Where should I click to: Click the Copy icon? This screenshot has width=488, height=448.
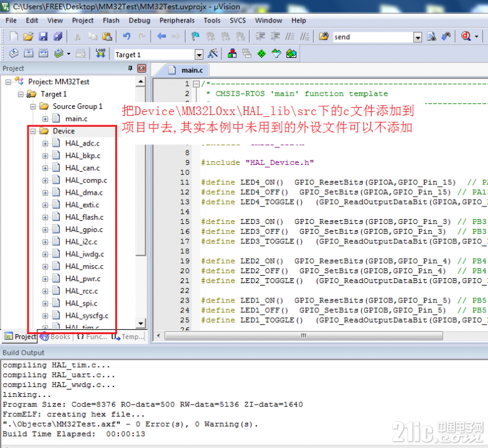tap(92, 36)
